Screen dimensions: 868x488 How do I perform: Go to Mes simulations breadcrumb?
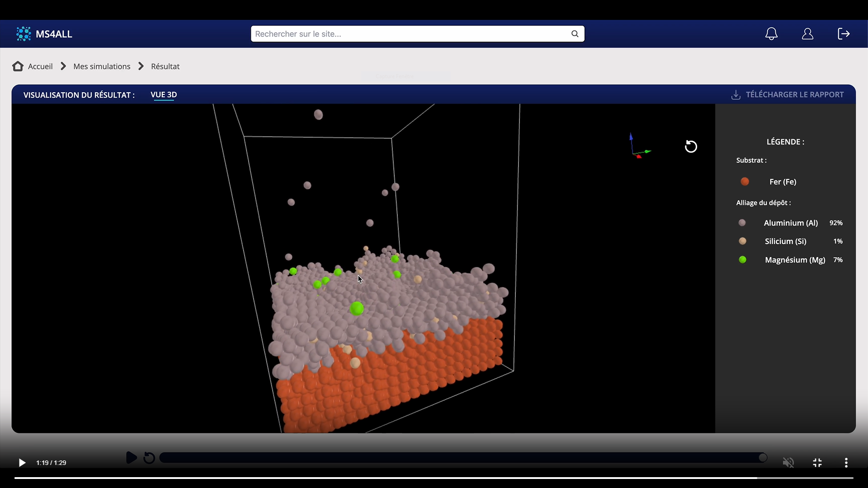click(102, 66)
